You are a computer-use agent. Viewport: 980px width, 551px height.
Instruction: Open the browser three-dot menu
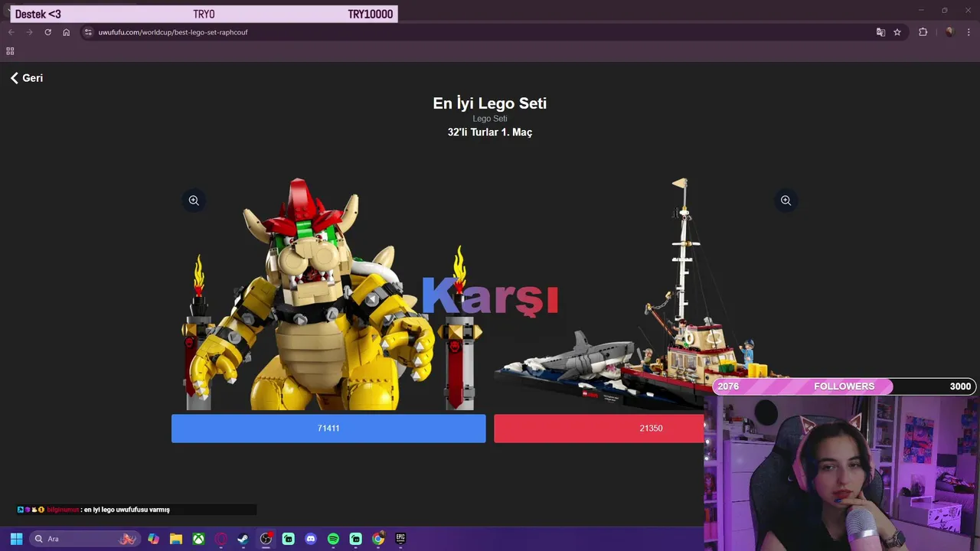969,32
